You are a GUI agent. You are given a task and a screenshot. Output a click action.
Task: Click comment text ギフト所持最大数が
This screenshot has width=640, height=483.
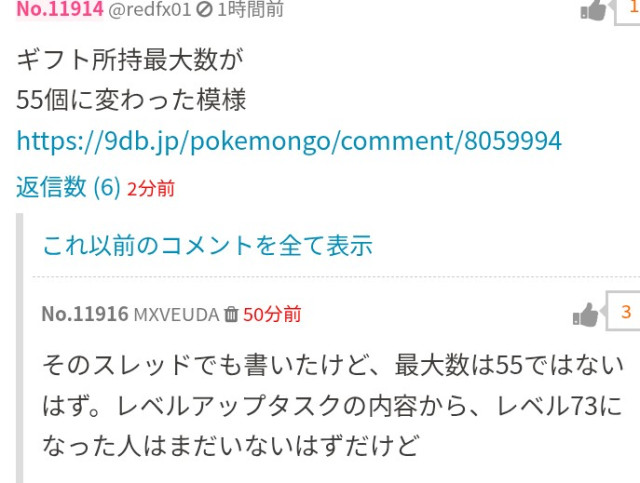(x=130, y=60)
